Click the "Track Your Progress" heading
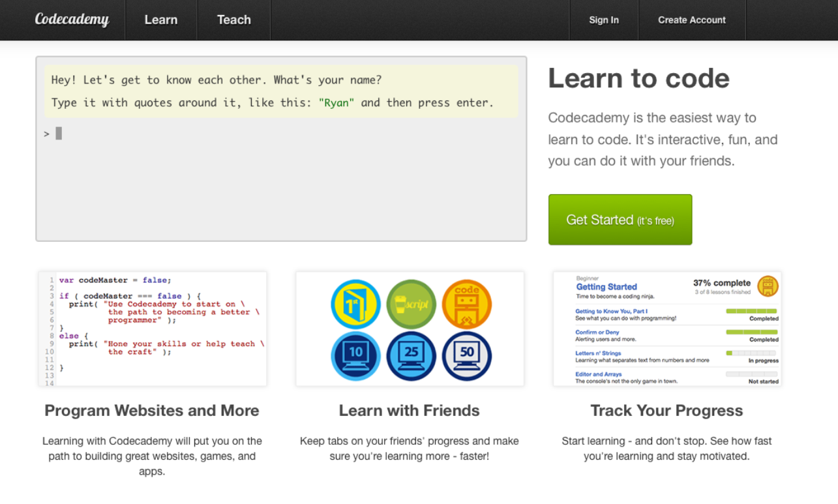838x504 pixels. [x=666, y=411]
